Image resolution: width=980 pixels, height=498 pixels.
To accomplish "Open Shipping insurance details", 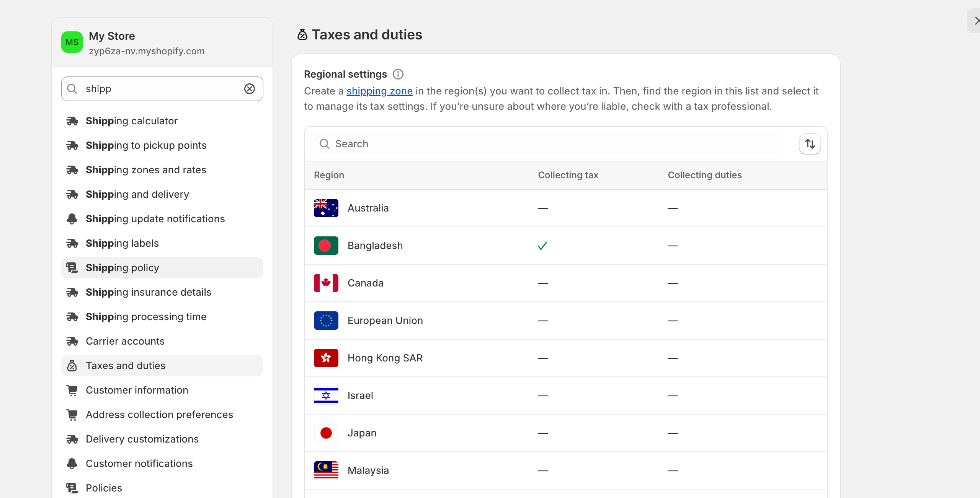I will [162, 292].
